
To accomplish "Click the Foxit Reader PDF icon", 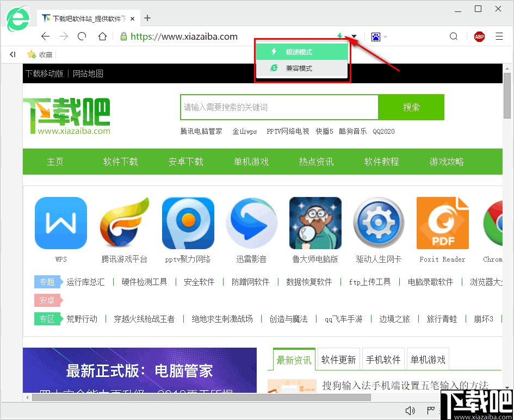I will [x=442, y=223].
